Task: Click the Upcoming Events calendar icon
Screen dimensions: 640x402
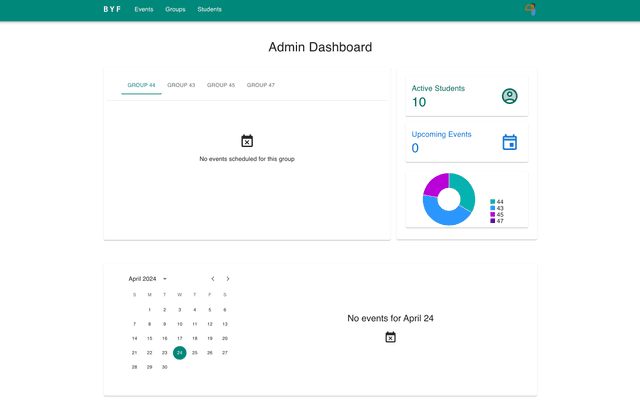Action: pos(509,142)
